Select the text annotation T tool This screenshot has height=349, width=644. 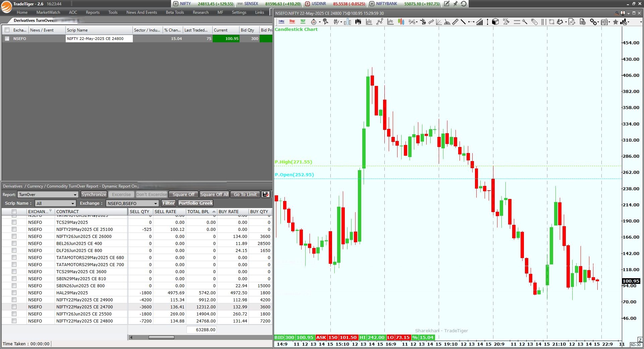506,22
